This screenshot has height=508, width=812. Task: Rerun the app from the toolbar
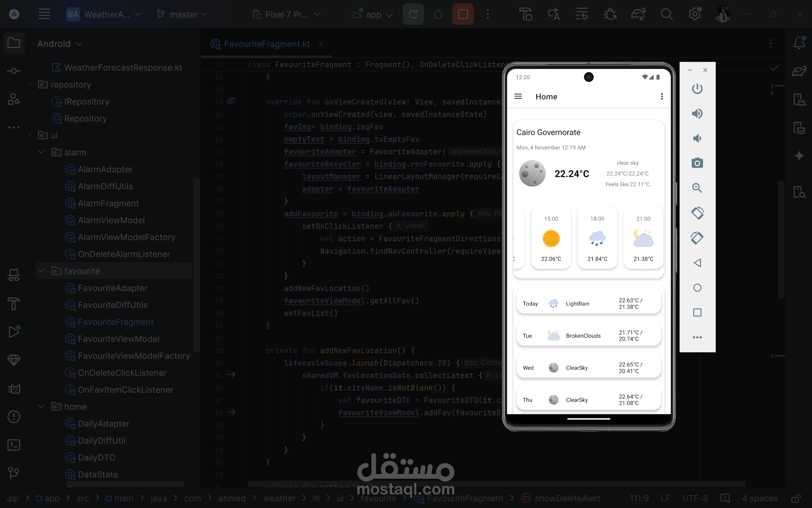[413, 14]
